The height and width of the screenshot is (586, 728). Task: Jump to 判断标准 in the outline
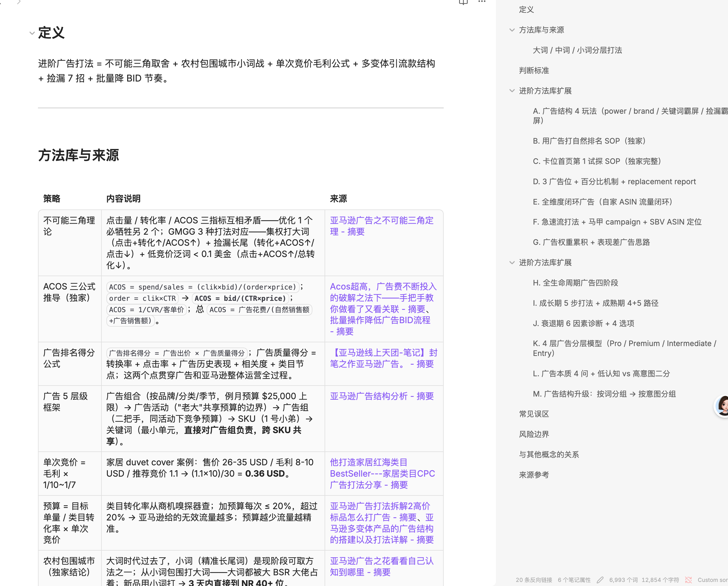point(534,70)
